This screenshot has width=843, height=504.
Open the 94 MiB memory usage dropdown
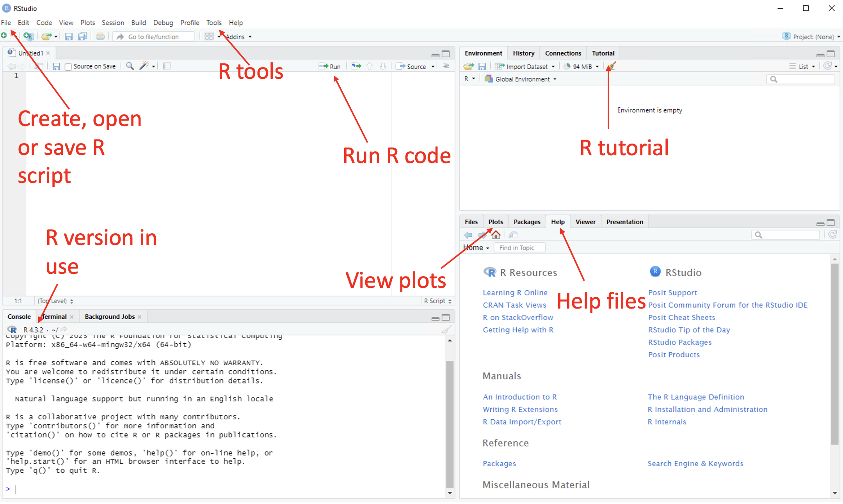(x=582, y=67)
